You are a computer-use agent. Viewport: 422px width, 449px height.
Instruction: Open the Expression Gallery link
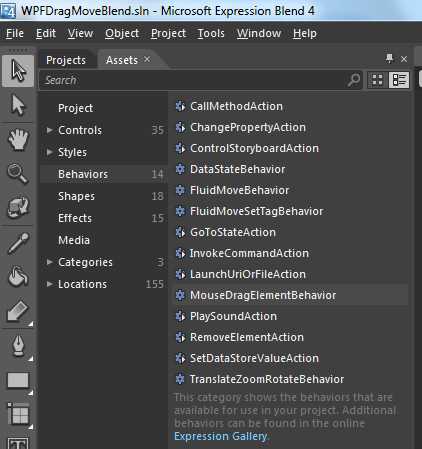point(221,436)
